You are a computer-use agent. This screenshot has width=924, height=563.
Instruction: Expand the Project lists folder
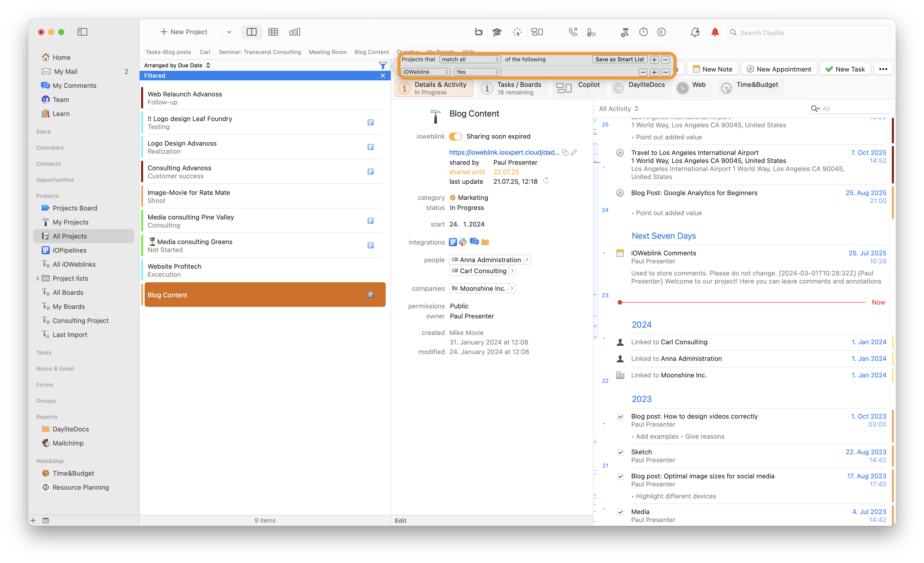coord(37,278)
